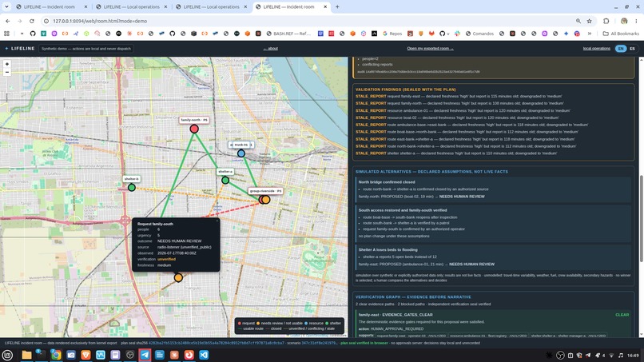644x362 pixels.
Task: Select the family-south orange marker below popup
Action: [x=178, y=278]
